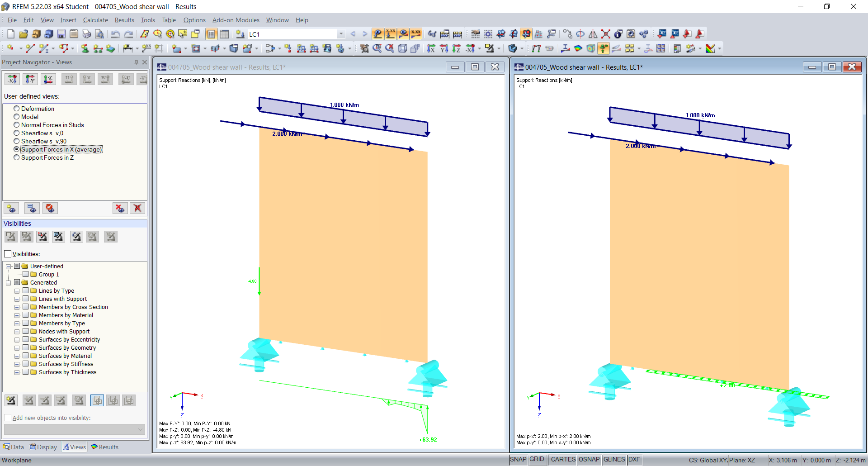Toggle DXF in the status bar

pos(634,460)
